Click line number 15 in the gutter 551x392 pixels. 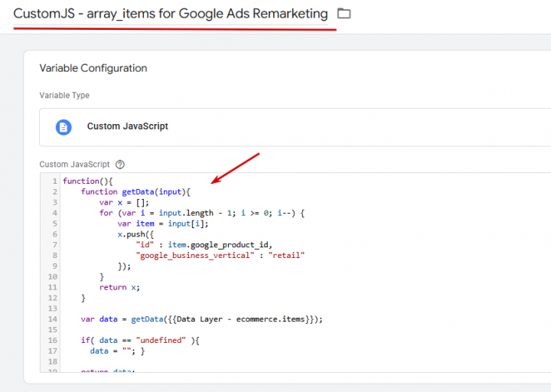pyautogui.click(x=52, y=329)
